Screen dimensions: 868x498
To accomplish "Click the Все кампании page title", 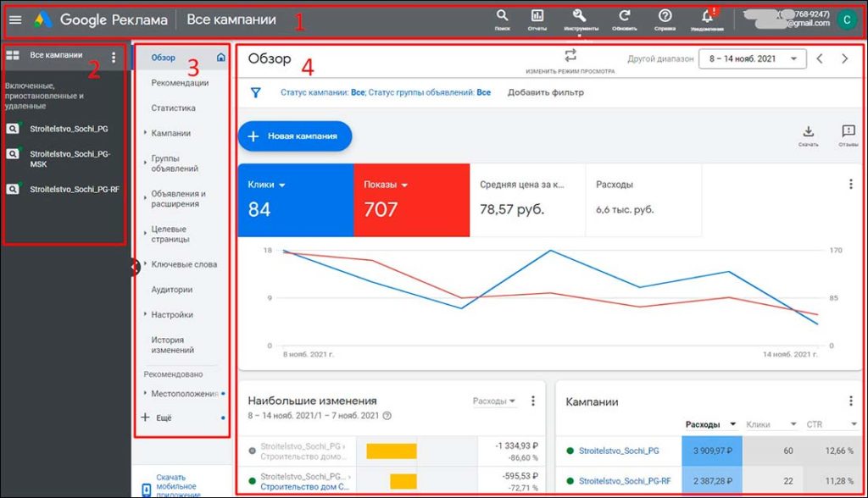I will (231, 19).
